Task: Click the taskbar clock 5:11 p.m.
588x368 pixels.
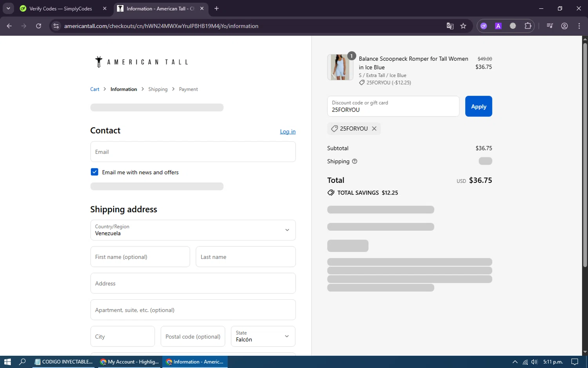Action: tap(553, 362)
